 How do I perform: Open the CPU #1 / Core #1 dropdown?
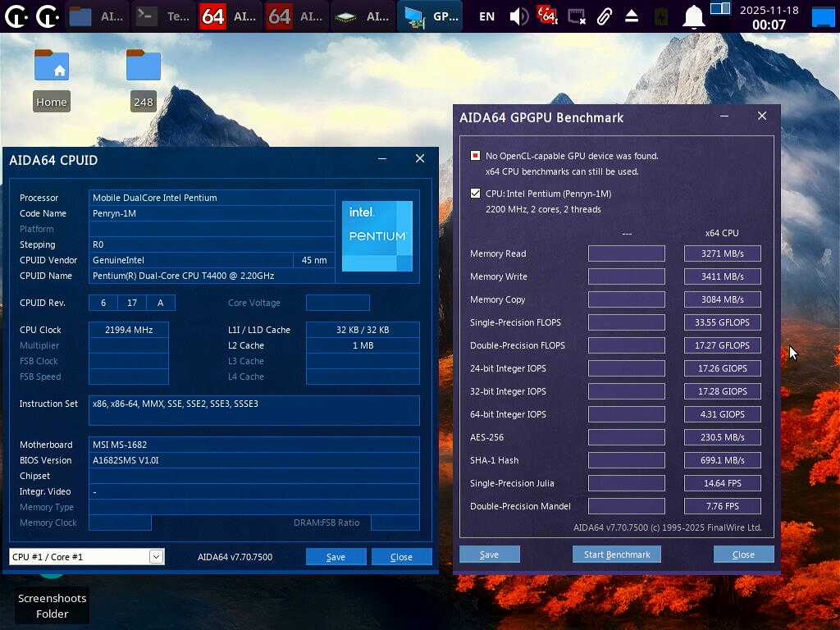[86, 557]
